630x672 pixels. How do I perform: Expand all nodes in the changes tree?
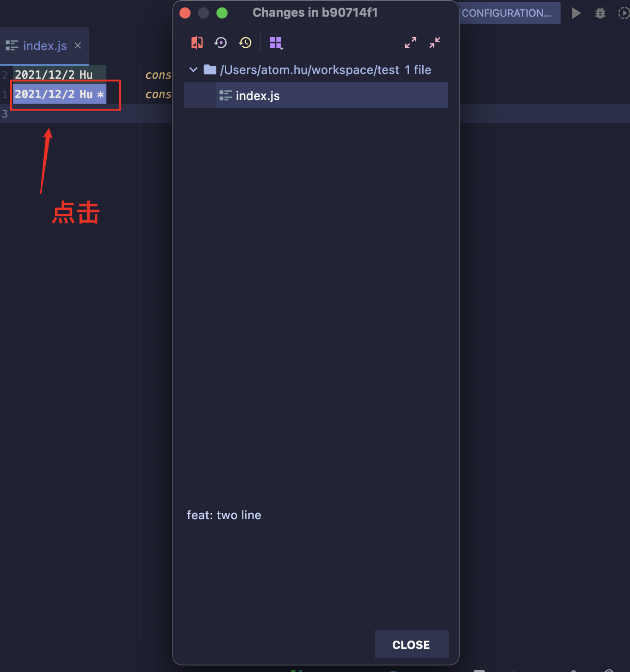coord(411,43)
